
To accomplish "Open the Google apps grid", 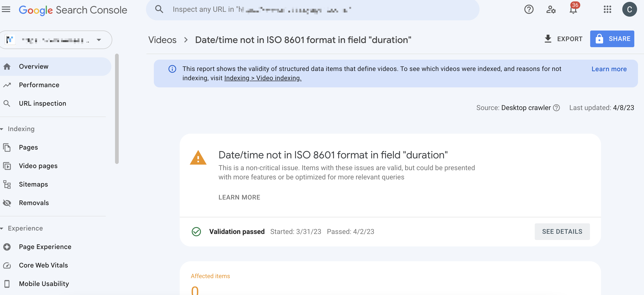I will tap(607, 9).
